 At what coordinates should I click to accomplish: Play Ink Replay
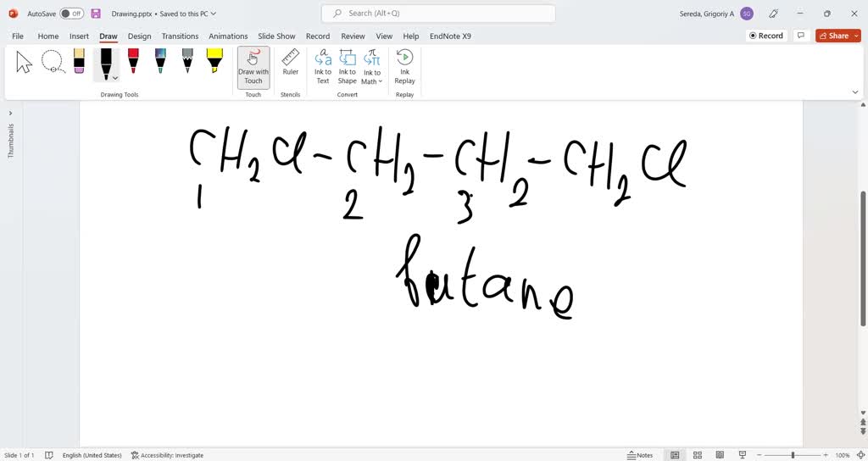404,67
